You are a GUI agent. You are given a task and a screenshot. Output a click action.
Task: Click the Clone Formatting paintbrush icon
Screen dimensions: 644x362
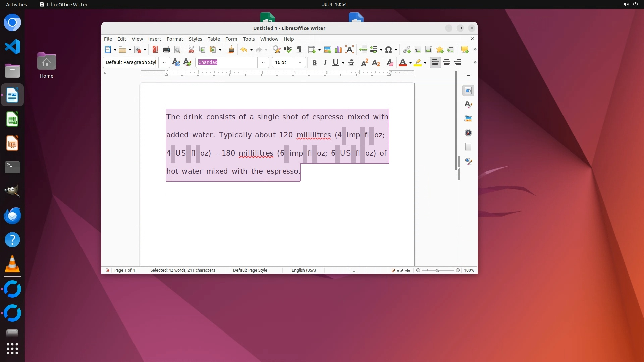click(231, 50)
